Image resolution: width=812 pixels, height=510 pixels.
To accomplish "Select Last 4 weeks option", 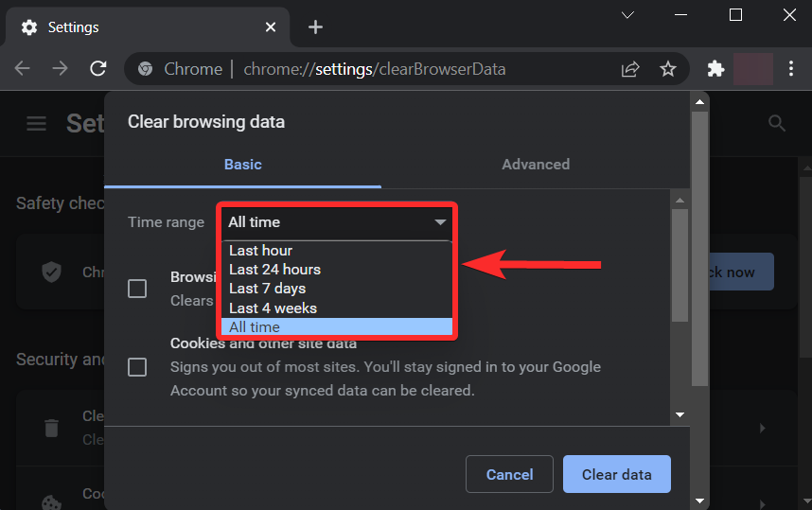I will (x=273, y=308).
